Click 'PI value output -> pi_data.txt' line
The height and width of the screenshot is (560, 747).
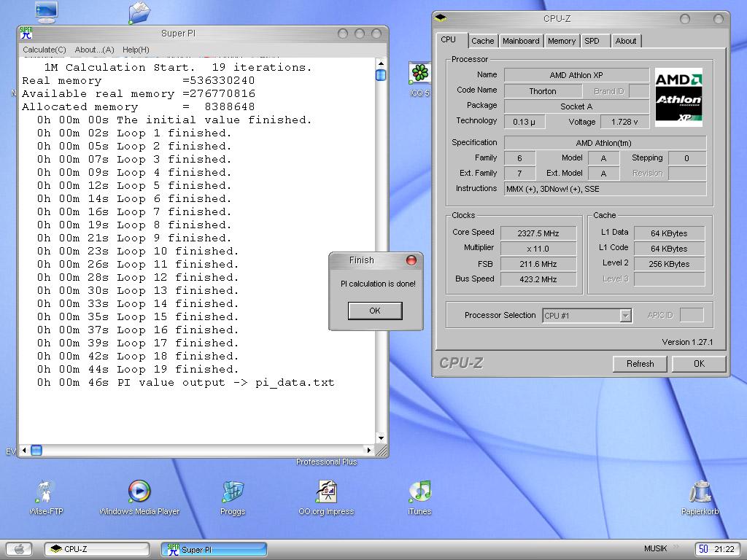(186, 382)
